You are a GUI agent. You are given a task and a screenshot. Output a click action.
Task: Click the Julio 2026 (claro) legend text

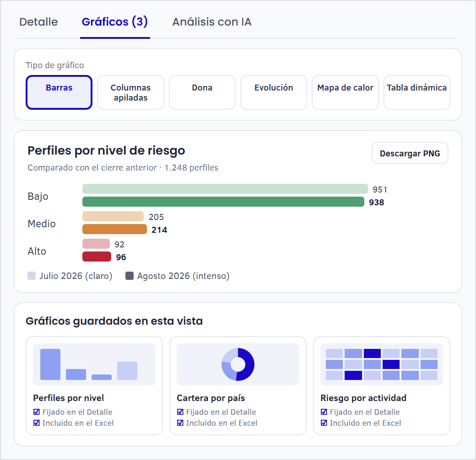(x=76, y=276)
